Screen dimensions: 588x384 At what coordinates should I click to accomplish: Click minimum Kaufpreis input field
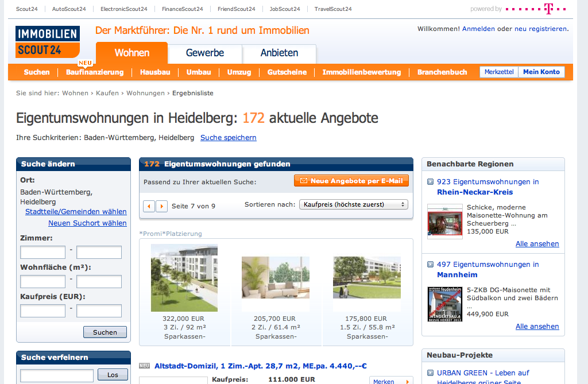(x=42, y=311)
